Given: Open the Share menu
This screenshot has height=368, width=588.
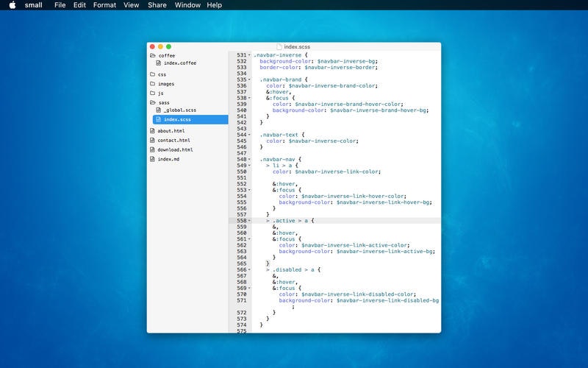Looking at the screenshot, I should coord(157,5).
